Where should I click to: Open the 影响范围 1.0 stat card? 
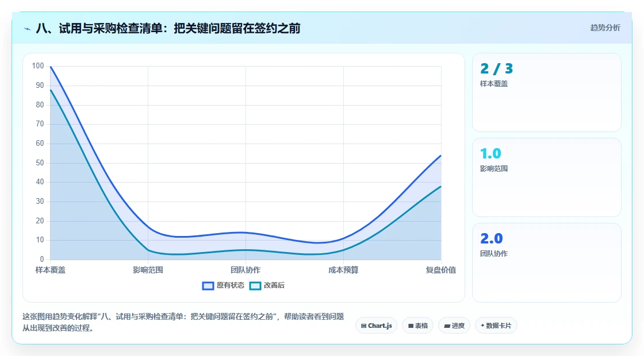[x=547, y=177]
